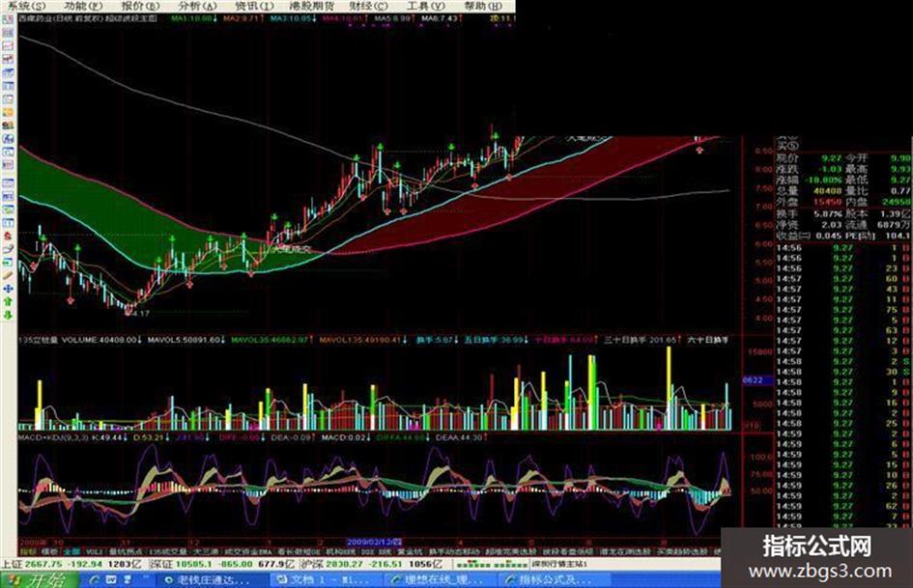Screen dimensions: 913x588
Task: Select the pencil drawing tool in left toolbar
Action: (8, 275)
